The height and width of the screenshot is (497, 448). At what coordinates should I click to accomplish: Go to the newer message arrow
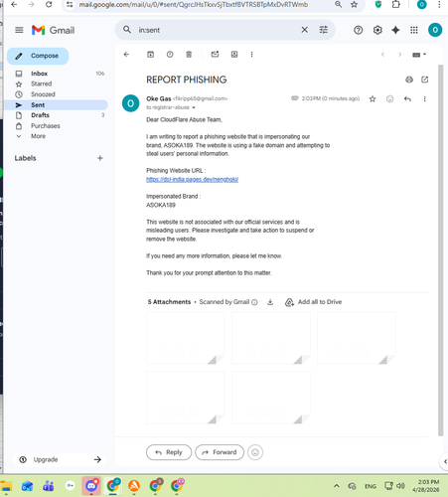click(x=382, y=55)
